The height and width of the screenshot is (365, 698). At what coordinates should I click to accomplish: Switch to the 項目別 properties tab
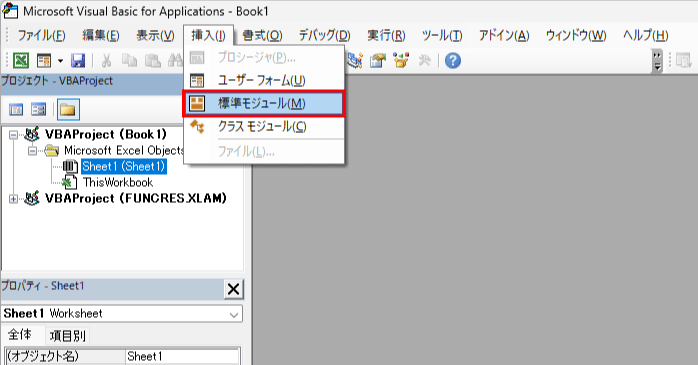coord(68,336)
